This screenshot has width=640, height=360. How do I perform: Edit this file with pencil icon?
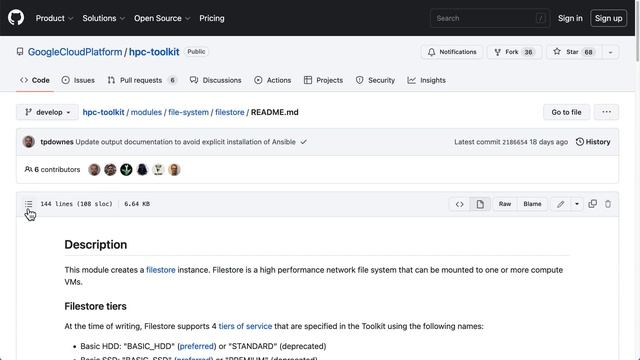560,204
